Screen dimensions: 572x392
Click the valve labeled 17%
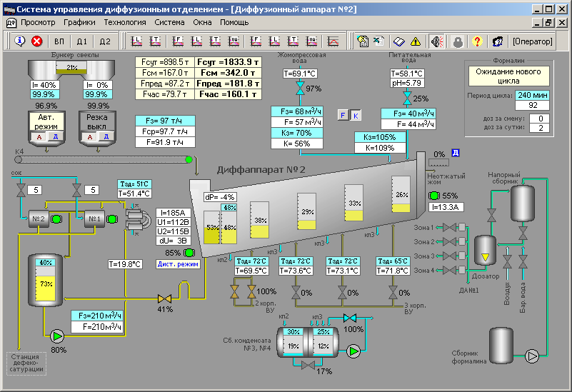pos(308,365)
